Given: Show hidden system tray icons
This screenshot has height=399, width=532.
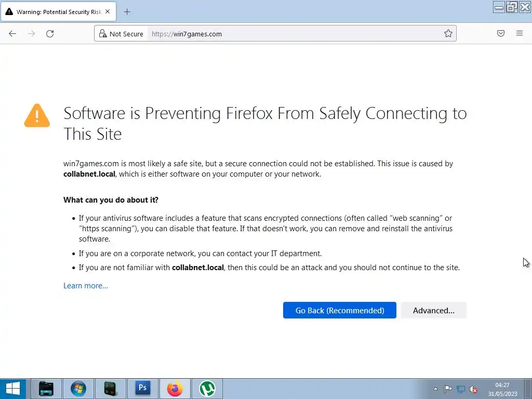Looking at the screenshot, I should 436,389.
